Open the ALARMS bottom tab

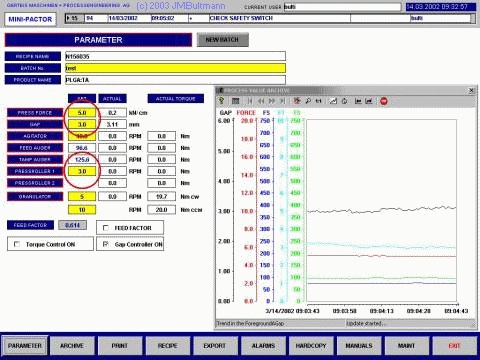[x=263, y=346]
